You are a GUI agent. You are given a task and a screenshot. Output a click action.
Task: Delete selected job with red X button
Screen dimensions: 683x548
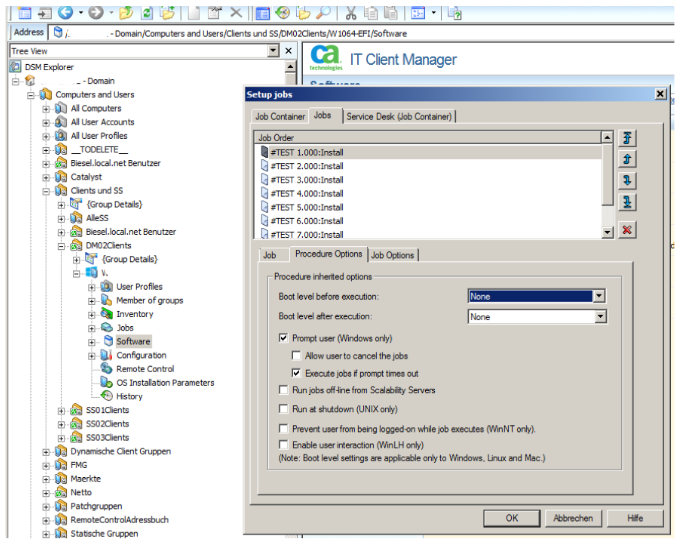pos(627,230)
